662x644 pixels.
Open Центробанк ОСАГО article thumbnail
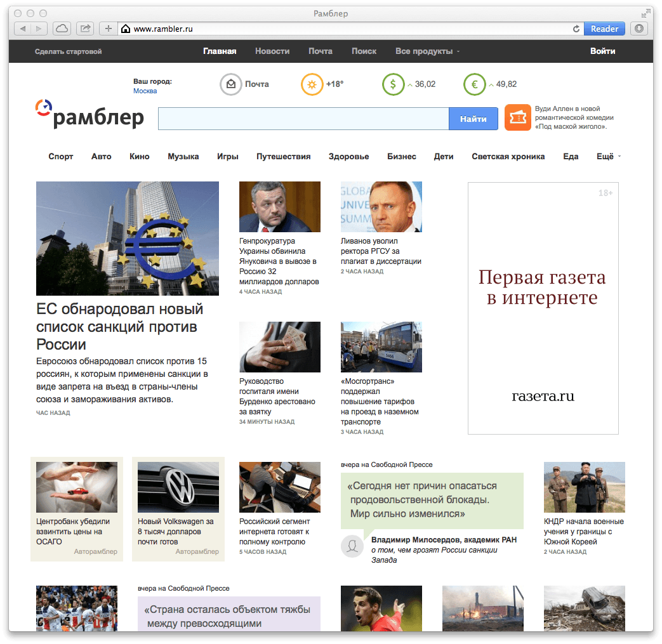click(77, 487)
